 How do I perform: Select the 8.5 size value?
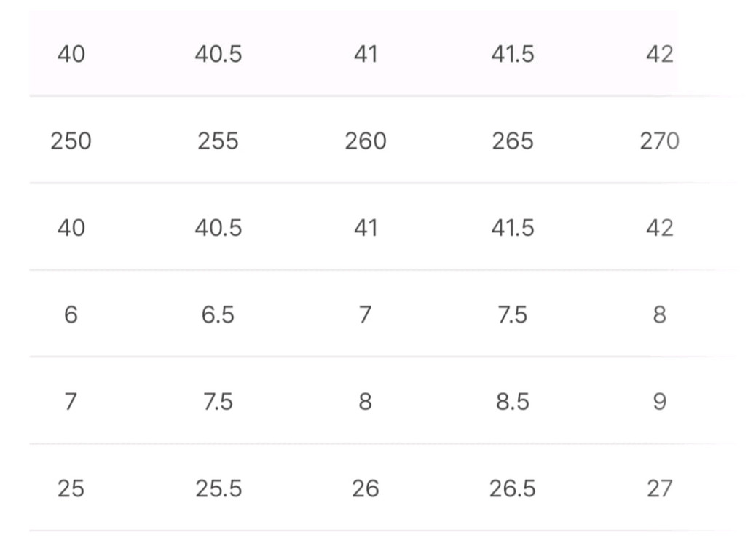[512, 401]
